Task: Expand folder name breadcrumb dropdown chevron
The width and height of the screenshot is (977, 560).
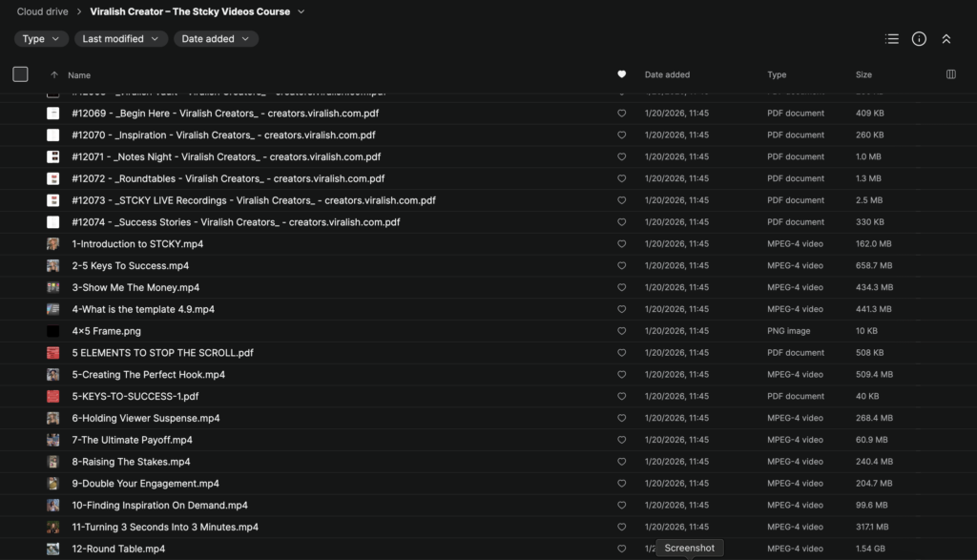Action: click(301, 11)
